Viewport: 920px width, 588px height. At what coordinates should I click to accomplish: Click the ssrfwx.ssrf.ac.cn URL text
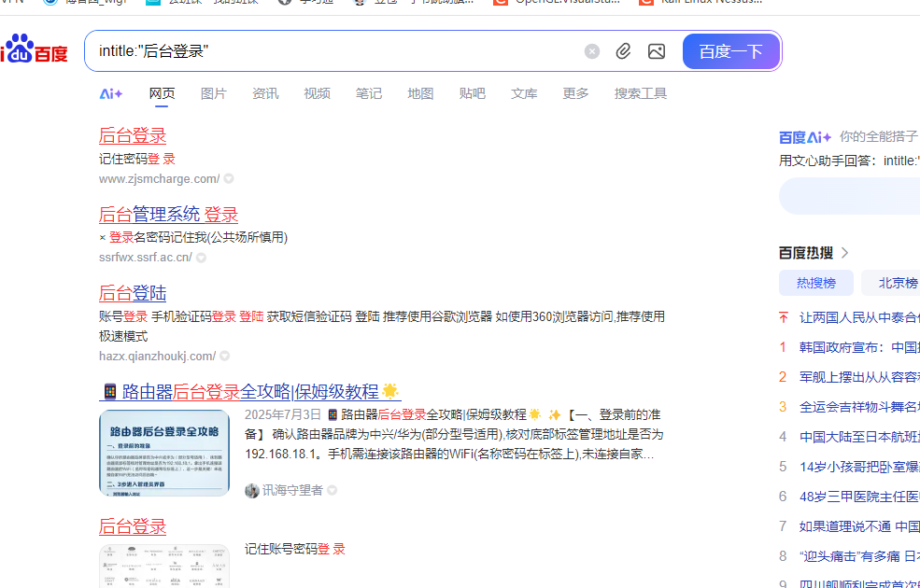point(146,258)
